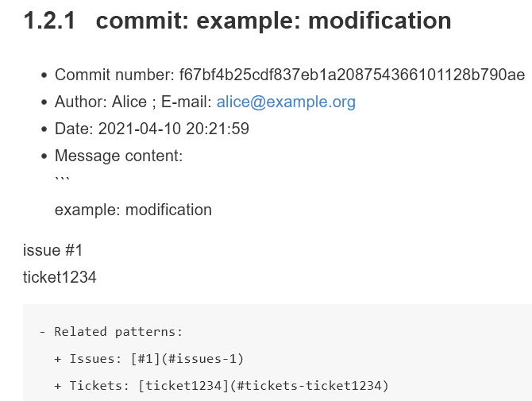Click the commit hash f67bf4b25cdf837eb1a208754366101128b790ae
The height and width of the screenshot is (401, 532).
(352, 75)
